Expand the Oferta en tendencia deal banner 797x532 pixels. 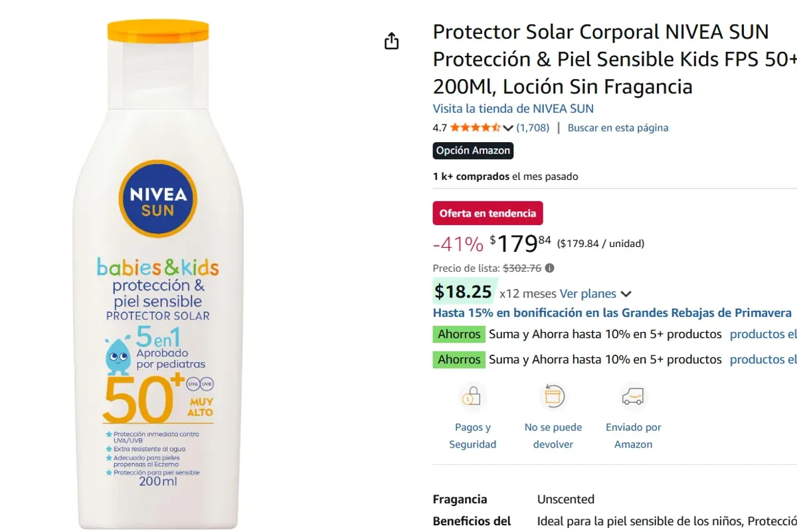pyautogui.click(x=487, y=213)
